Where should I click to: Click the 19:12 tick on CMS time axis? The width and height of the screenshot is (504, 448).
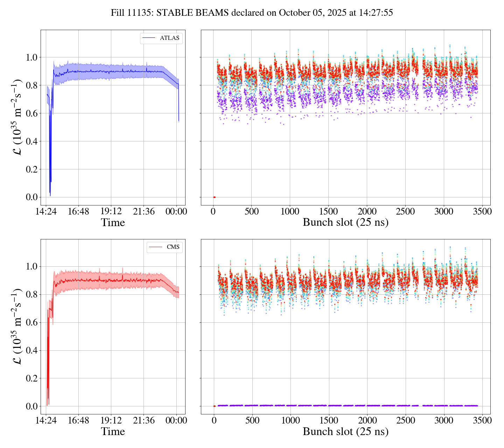coord(111,420)
